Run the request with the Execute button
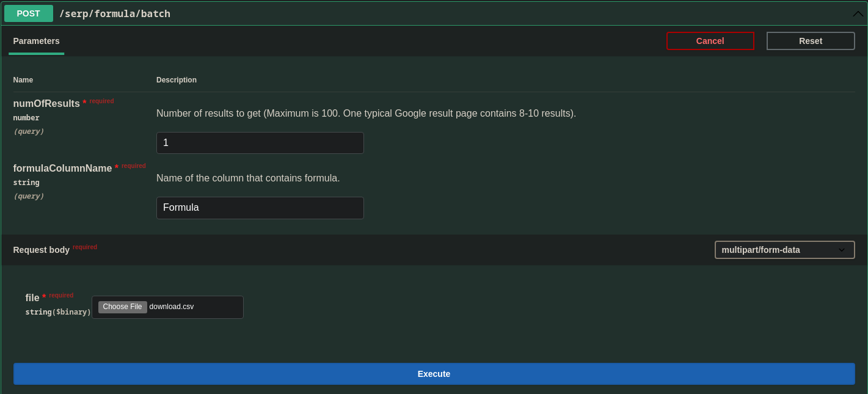The height and width of the screenshot is (394, 868). point(434,374)
